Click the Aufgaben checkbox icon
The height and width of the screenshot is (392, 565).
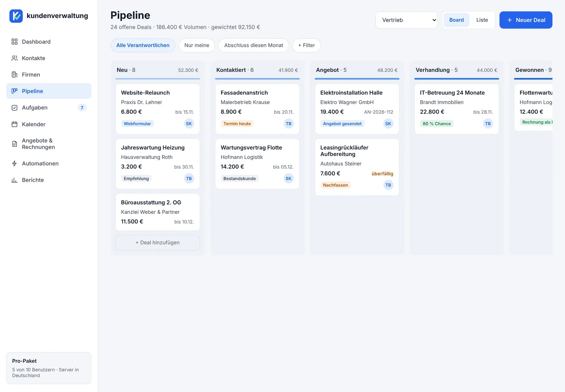[14, 108]
